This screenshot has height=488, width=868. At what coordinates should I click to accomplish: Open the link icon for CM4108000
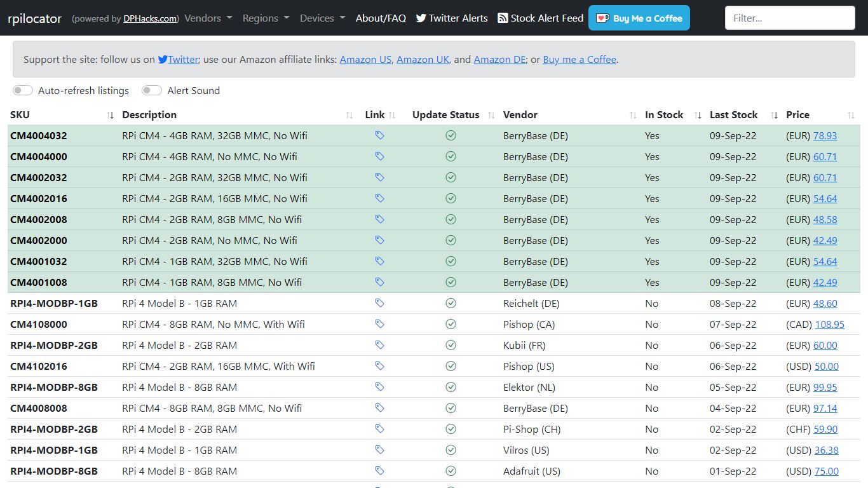point(379,324)
